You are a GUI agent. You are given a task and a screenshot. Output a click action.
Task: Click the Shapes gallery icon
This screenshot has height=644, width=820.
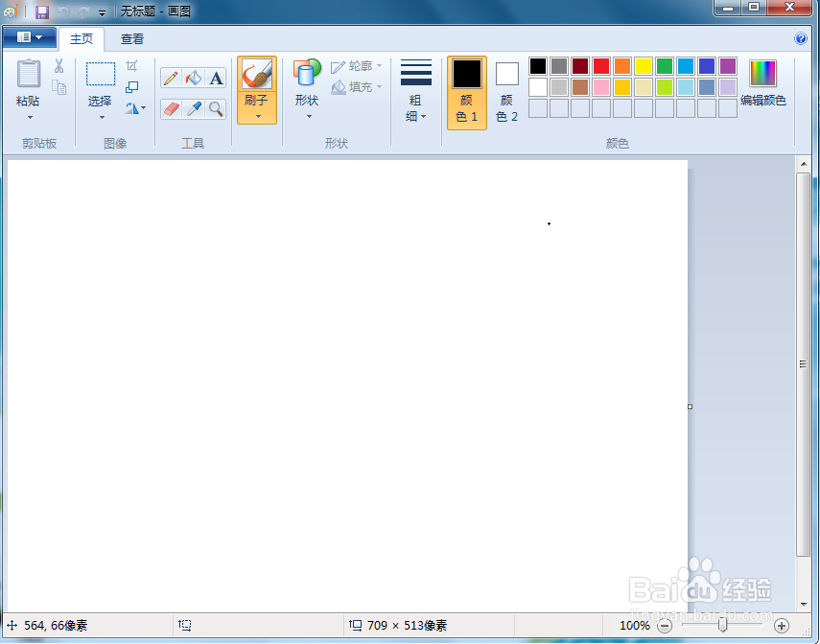[x=307, y=73]
